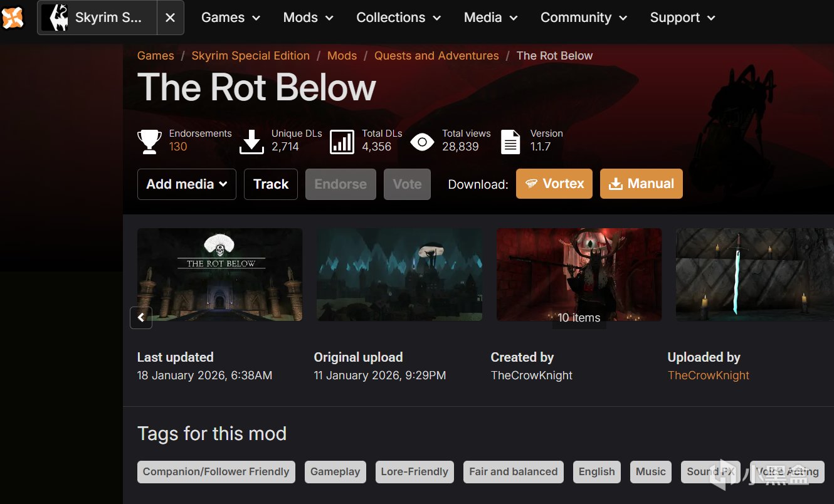Track this mod
This screenshot has height=504, width=834.
pos(271,184)
